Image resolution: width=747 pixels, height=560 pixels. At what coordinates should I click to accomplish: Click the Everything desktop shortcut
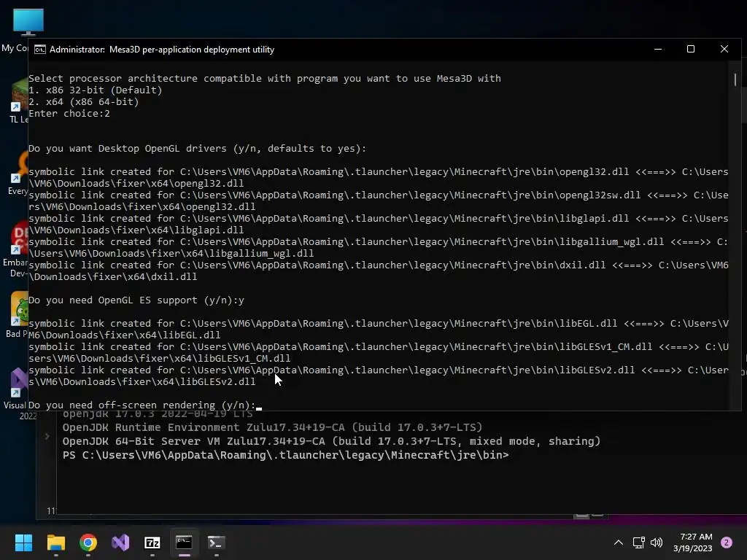[x=18, y=172]
